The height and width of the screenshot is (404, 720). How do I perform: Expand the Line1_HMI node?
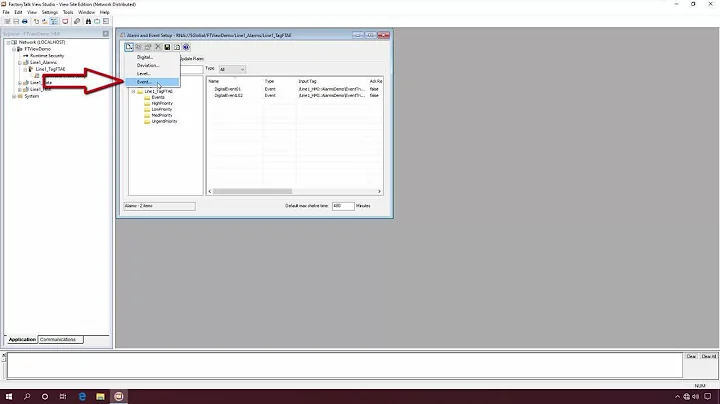20,90
